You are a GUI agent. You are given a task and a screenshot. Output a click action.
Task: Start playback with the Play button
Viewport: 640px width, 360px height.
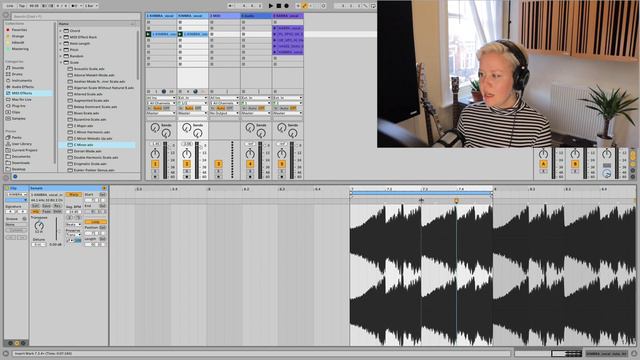271,6
